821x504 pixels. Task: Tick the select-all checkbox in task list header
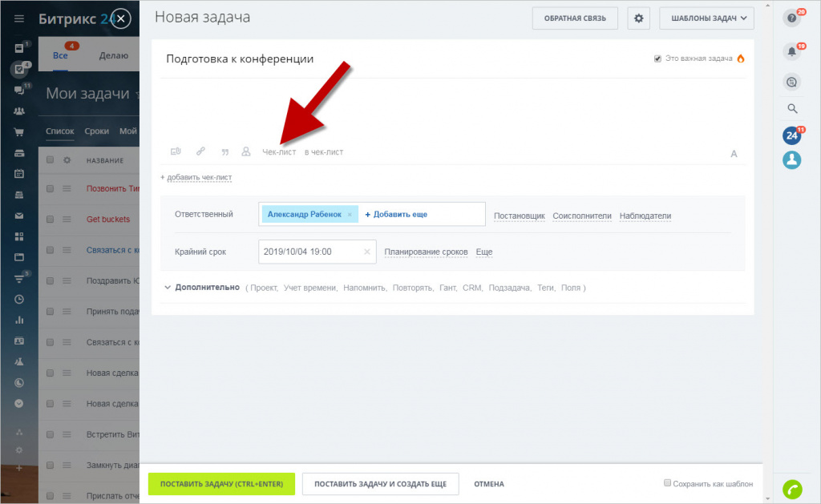[x=50, y=160]
